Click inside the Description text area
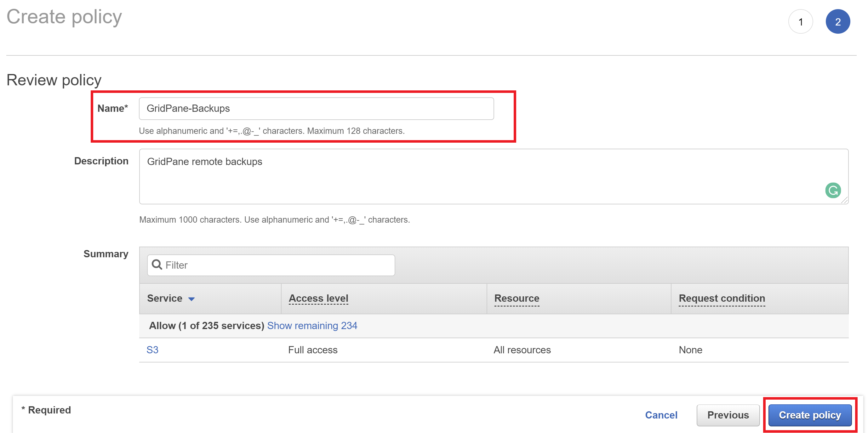Image resolution: width=868 pixels, height=433 pixels. pos(494,177)
